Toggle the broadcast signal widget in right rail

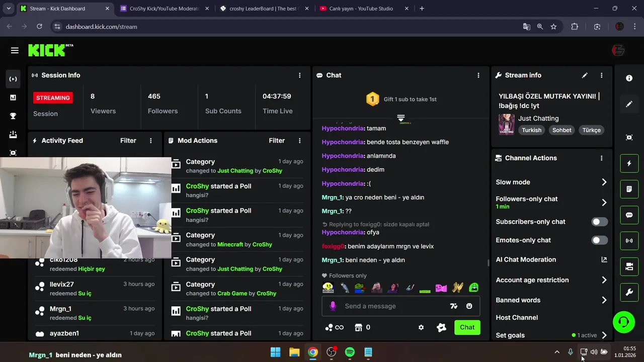click(629, 241)
